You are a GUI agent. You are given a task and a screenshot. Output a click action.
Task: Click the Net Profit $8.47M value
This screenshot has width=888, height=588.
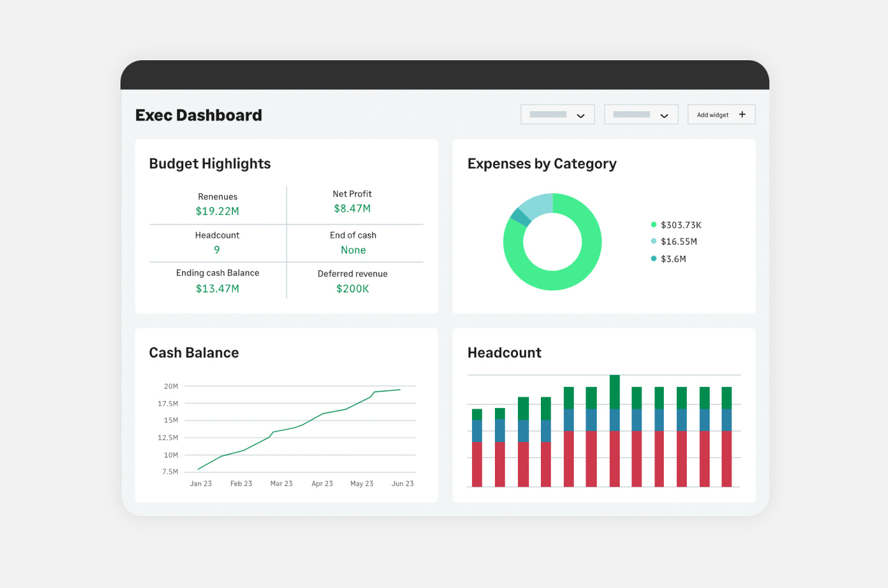(352, 208)
